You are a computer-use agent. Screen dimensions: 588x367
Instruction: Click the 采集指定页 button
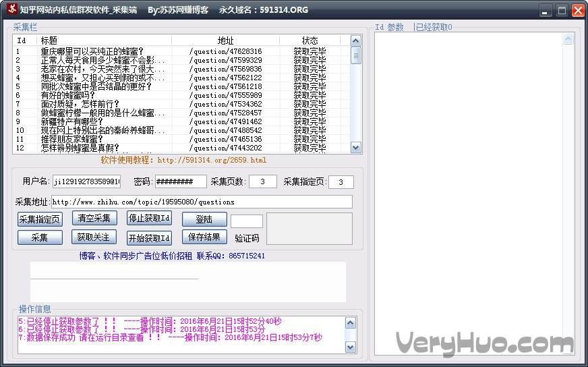(x=40, y=219)
